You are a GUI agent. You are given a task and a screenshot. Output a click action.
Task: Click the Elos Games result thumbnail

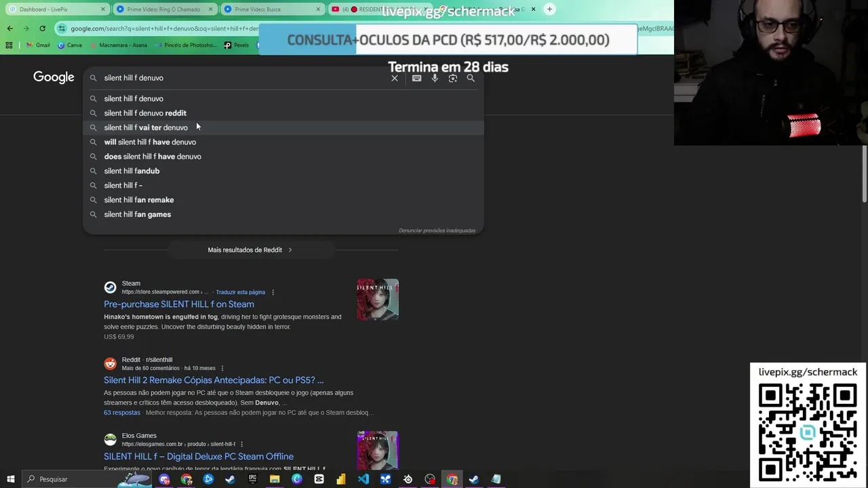click(378, 450)
